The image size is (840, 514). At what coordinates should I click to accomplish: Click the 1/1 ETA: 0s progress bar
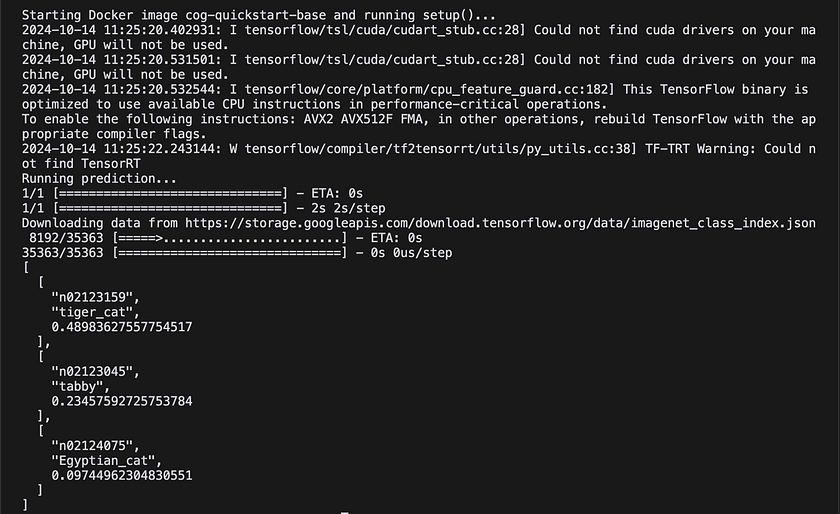pyautogui.click(x=192, y=193)
